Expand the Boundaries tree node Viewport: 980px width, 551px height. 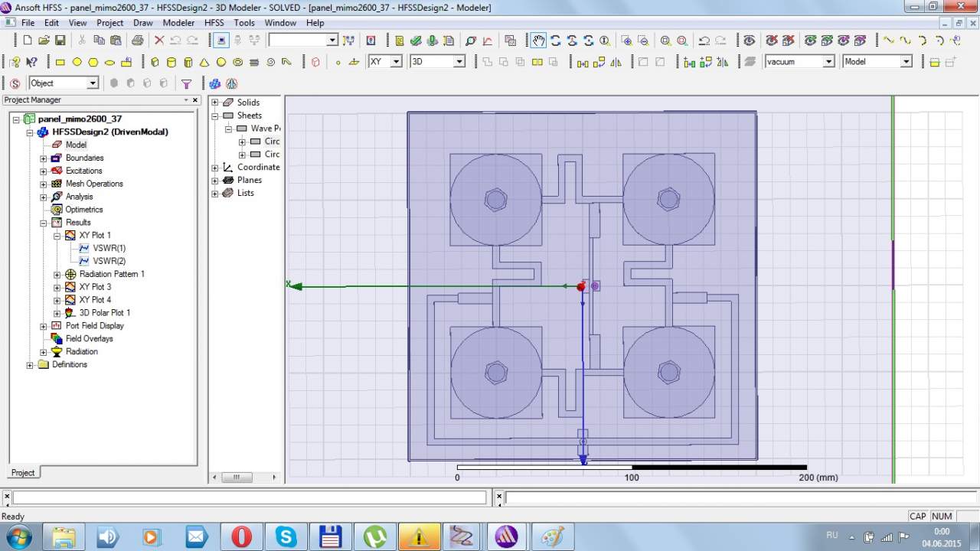point(44,158)
